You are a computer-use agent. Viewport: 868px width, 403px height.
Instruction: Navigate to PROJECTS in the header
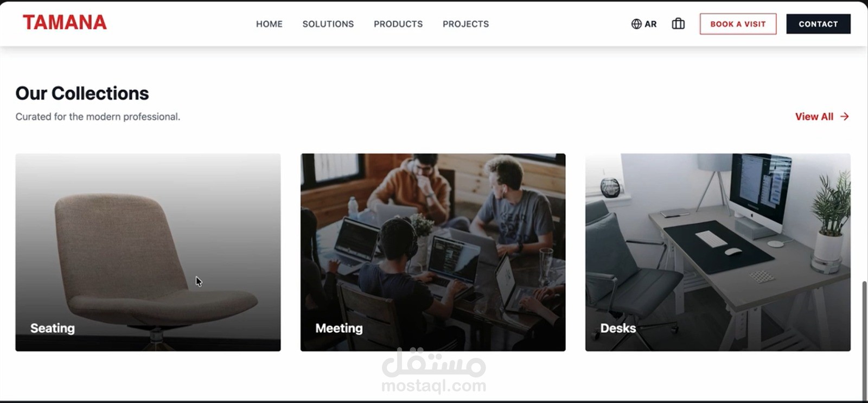465,24
